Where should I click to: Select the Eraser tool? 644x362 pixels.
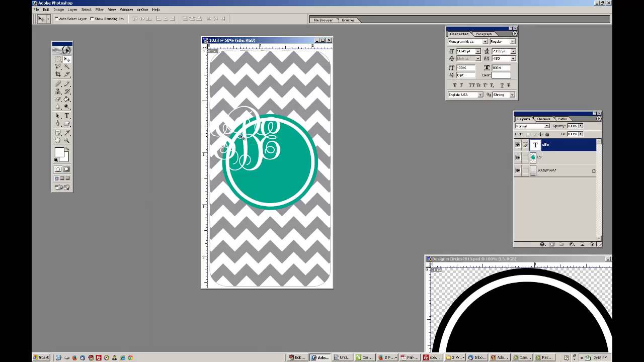tap(58, 99)
